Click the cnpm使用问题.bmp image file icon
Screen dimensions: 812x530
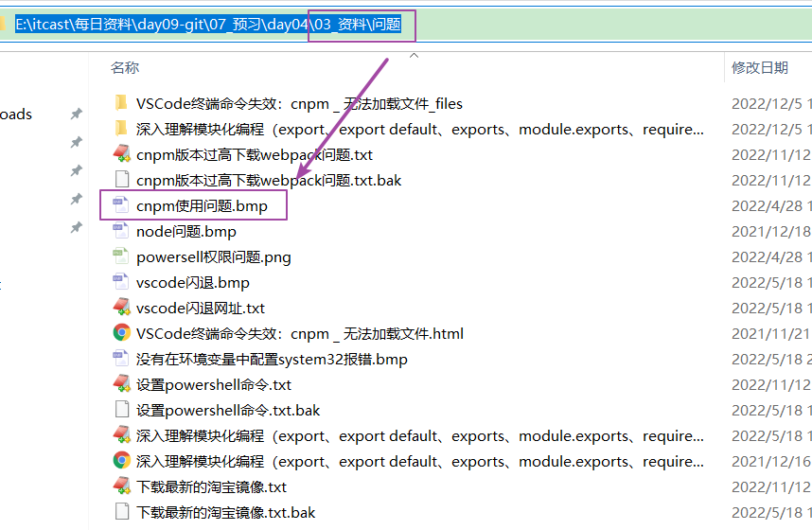[120, 205]
